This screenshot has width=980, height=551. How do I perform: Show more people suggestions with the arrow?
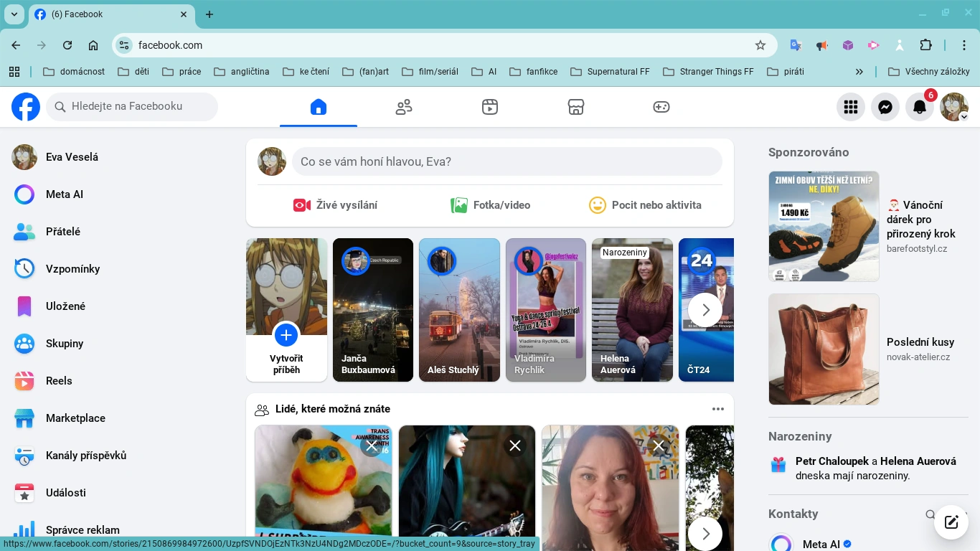[x=705, y=534]
